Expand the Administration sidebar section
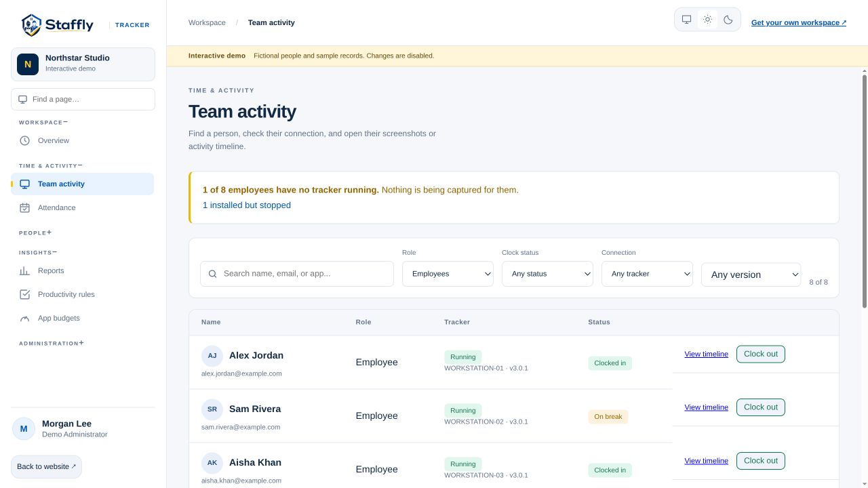 52,344
